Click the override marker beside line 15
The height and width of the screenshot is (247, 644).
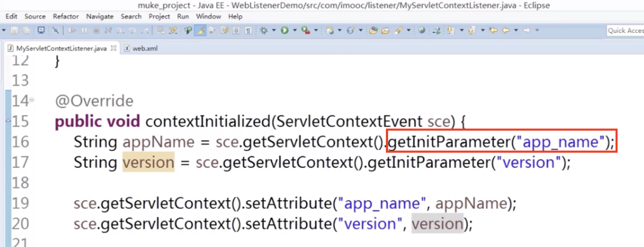(x=8, y=121)
